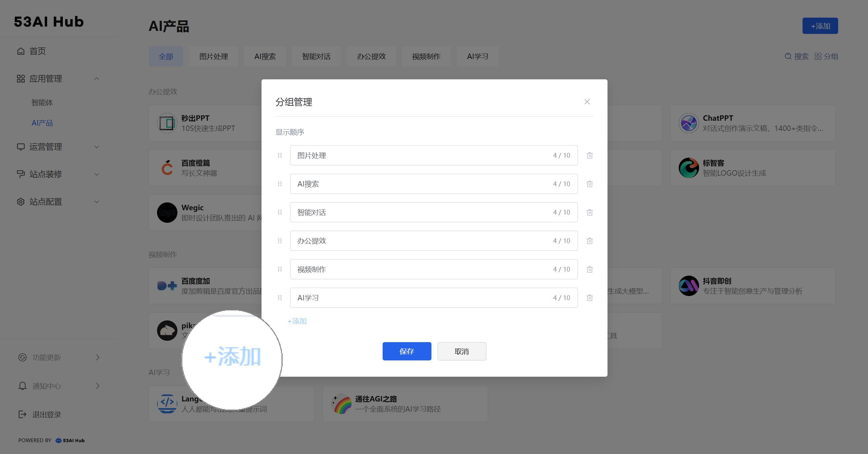Click trash icon next to AI搜索
Image resolution: width=868 pixels, height=454 pixels.
(590, 184)
